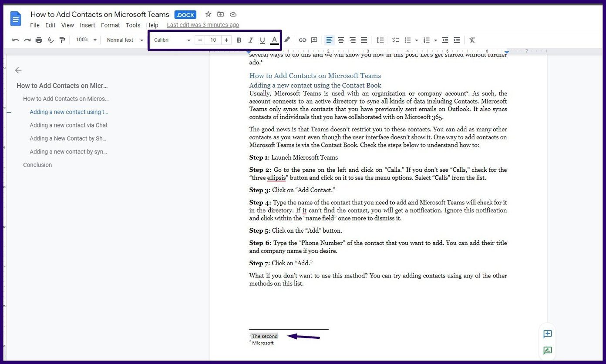Screen dimensions: 606x364
Task: Increase the paragraph indent
Action: click(457, 40)
